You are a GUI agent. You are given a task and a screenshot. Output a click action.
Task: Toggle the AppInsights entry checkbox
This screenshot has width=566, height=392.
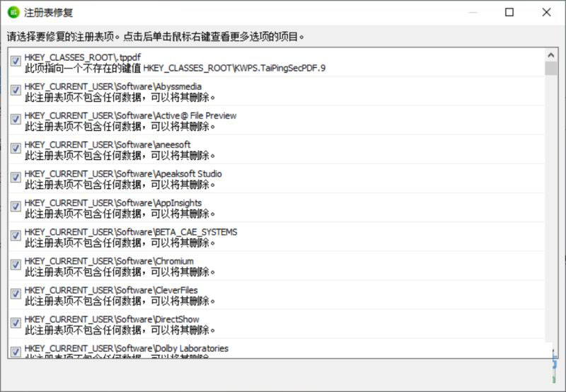(16, 207)
